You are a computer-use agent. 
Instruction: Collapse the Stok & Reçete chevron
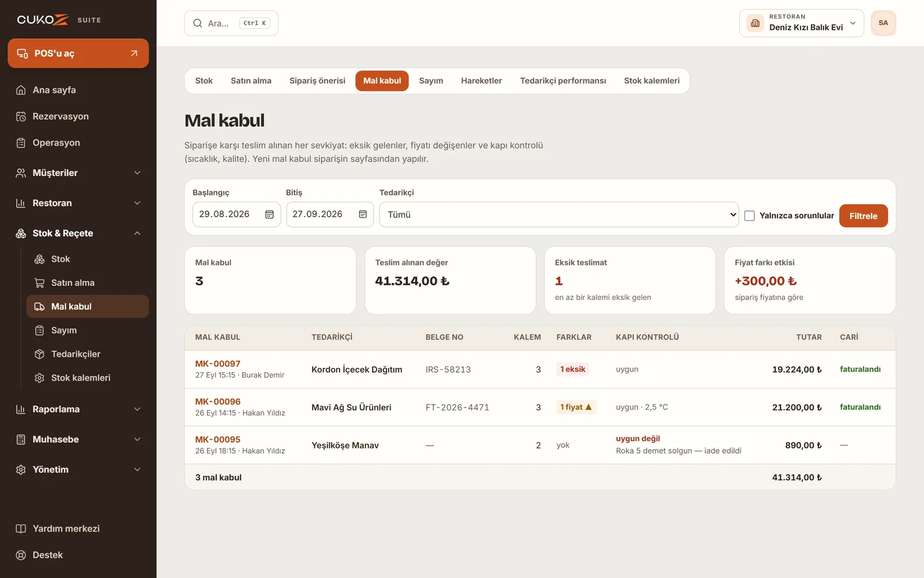click(x=137, y=234)
